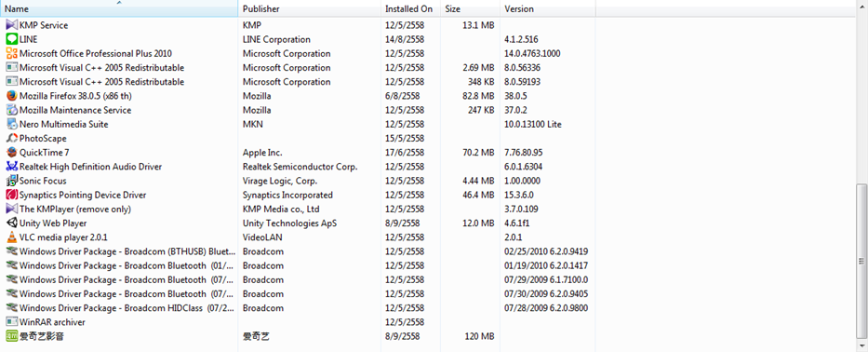The width and height of the screenshot is (868, 352).
Task: Select the VLC media player cone icon
Action: click(11, 237)
